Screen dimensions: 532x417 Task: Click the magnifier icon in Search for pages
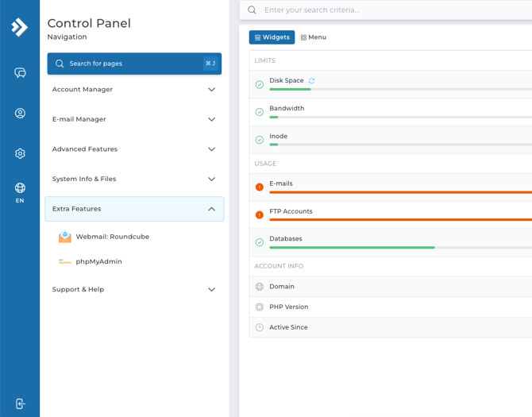point(60,64)
